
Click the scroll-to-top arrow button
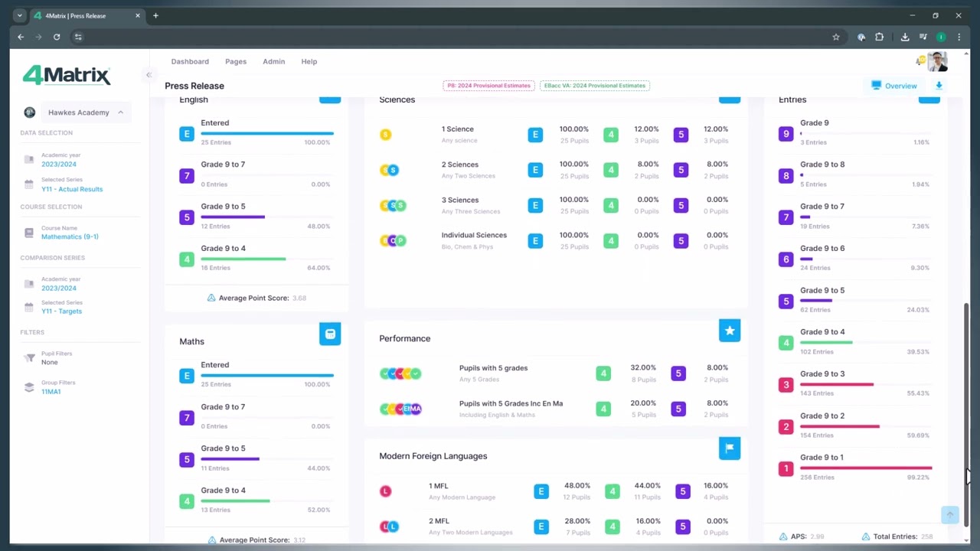click(949, 515)
